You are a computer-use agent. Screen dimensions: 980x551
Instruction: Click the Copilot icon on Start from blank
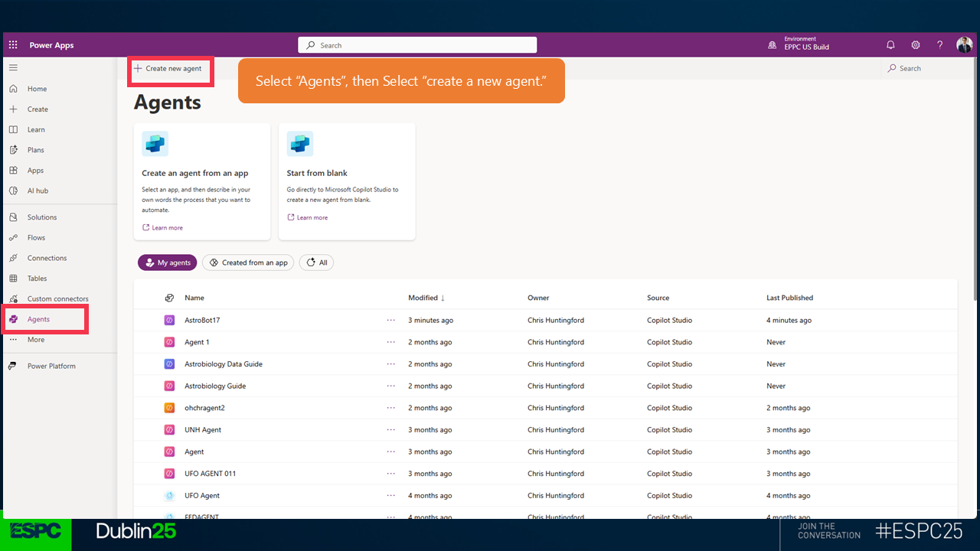pos(299,144)
